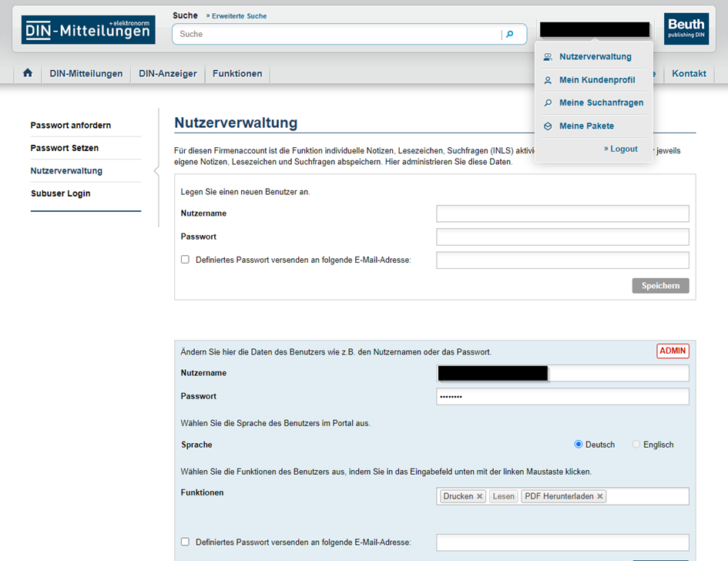Click the search magnifier icon
The width and height of the screenshot is (728, 561).
point(509,34)
